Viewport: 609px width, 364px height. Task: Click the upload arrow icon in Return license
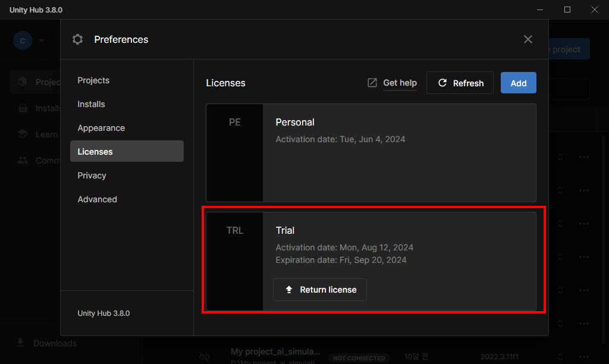click(x=289, y=290)
